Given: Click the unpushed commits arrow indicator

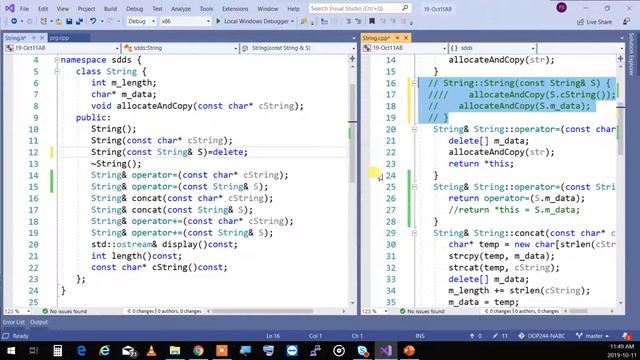Looking at the screenshot, I should [476, 336].
